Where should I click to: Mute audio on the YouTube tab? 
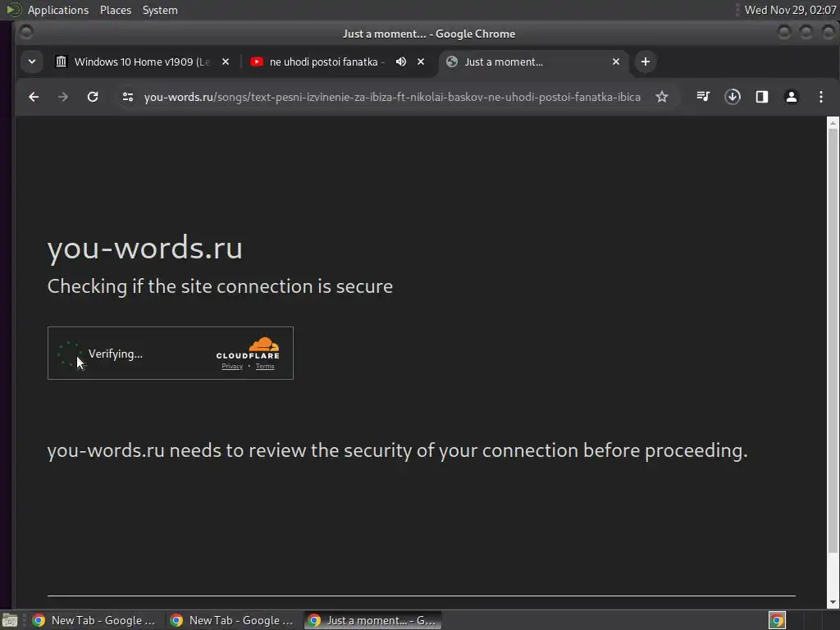(400, 62)
